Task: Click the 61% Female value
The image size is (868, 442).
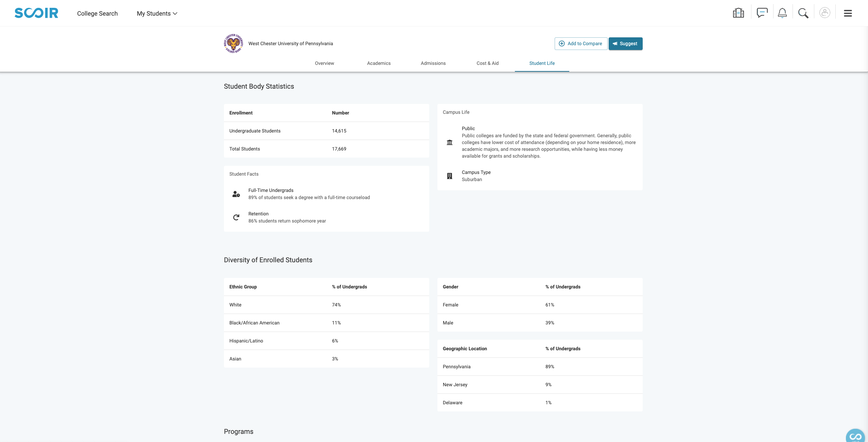Action: coord(550,305)
